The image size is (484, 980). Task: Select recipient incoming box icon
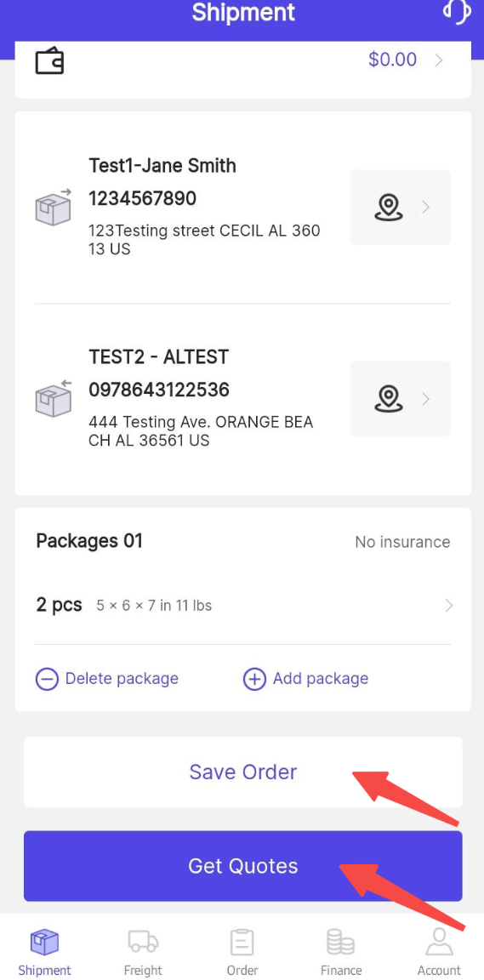[53, 398]
